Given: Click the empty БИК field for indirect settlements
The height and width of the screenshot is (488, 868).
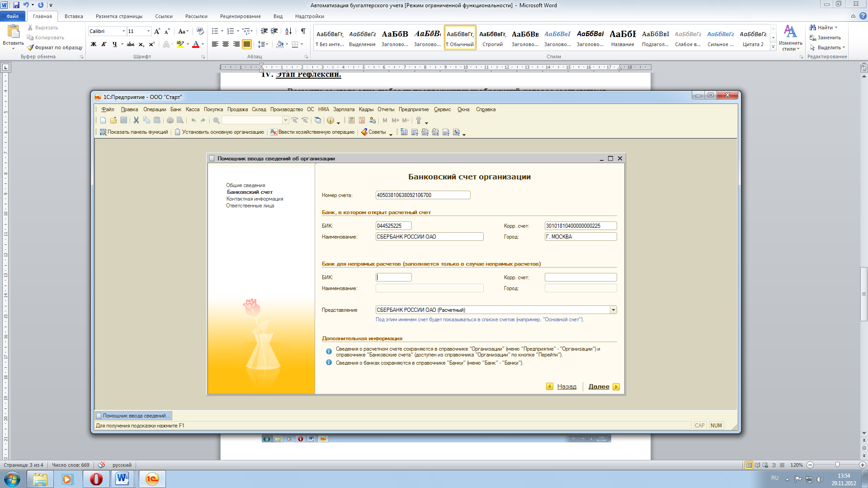Looking at the screenshot, I should [393, 277].
